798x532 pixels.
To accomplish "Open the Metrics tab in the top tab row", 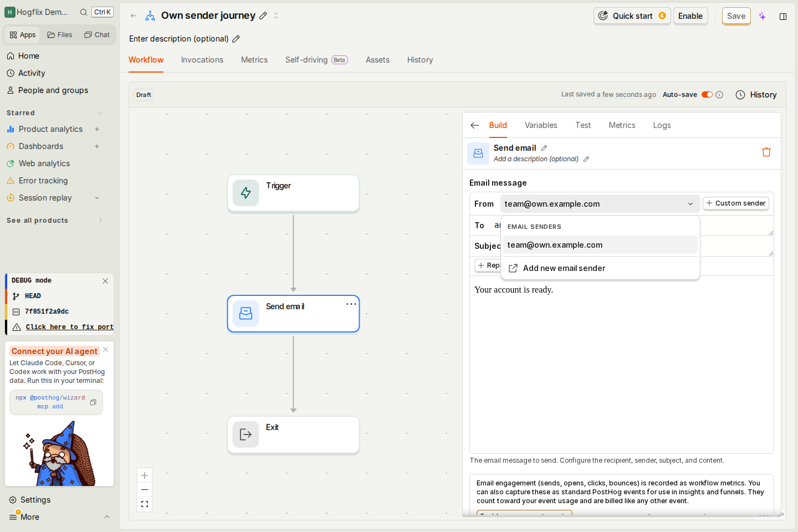I will (x=254, y=60).
